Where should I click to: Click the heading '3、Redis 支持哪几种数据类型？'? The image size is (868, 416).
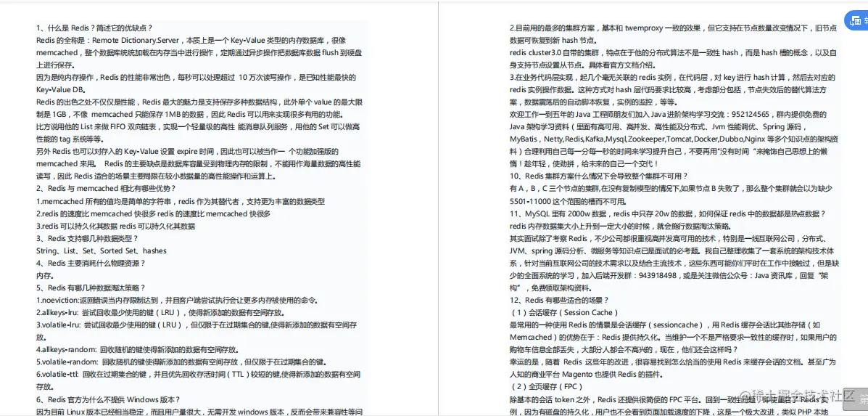click(x=87, y=238)
